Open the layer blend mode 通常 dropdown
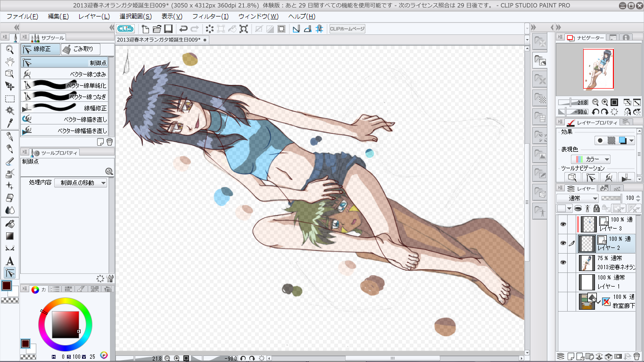This screenshot has width=644, height=362. [577, 198]
